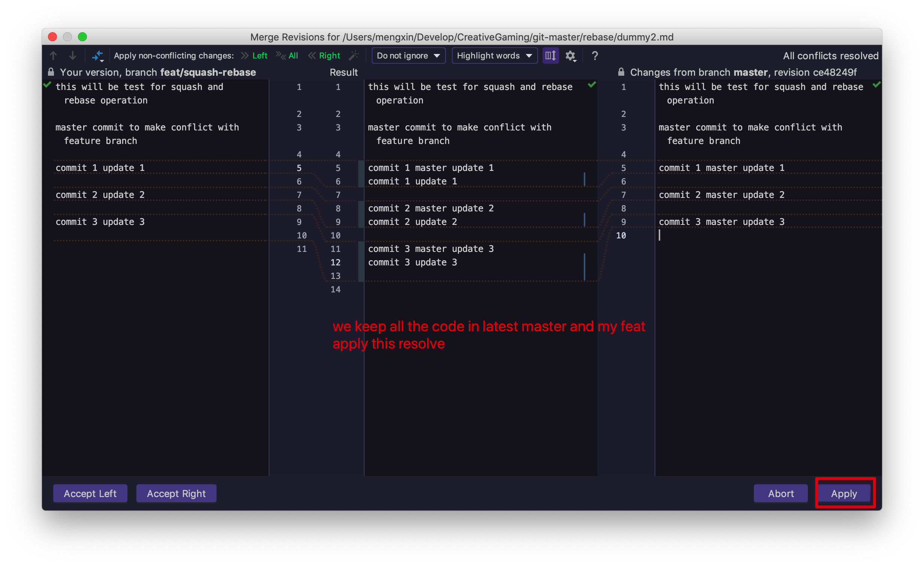Click the magic wand resolve icon
The image size is (924, 566).
click(353, 55)
